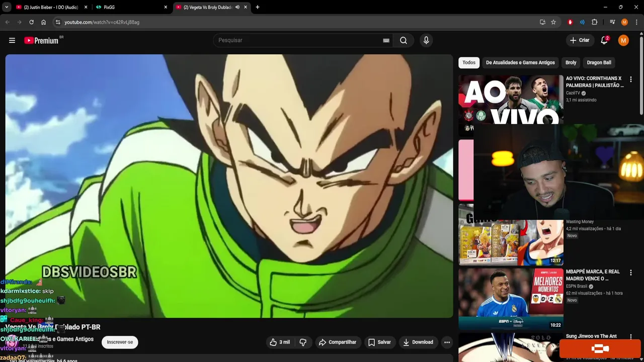Click the Criar button

(580, 40)
